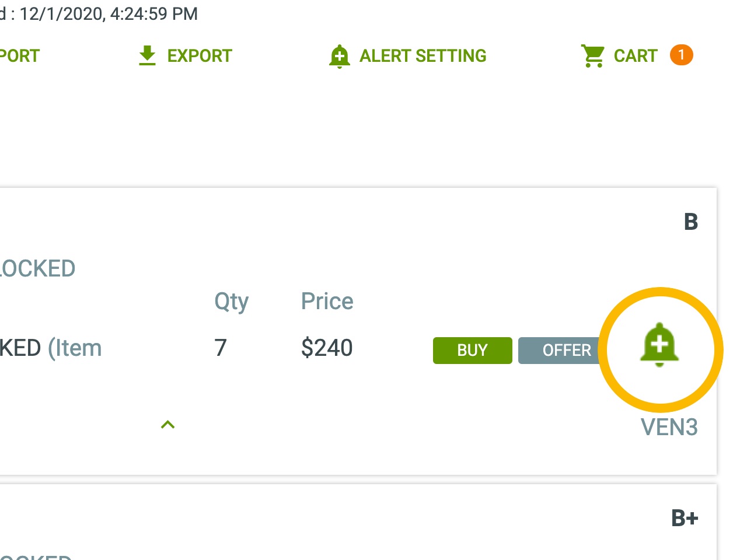Click the Alert Setting bell icon
Screen dimensions: 747x560
pos(340,55)
